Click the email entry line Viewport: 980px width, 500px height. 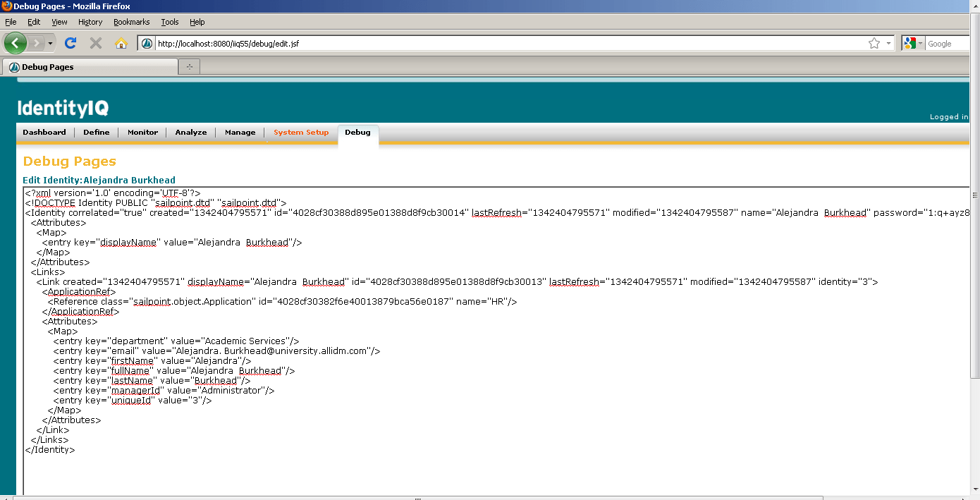pos(217,350)
